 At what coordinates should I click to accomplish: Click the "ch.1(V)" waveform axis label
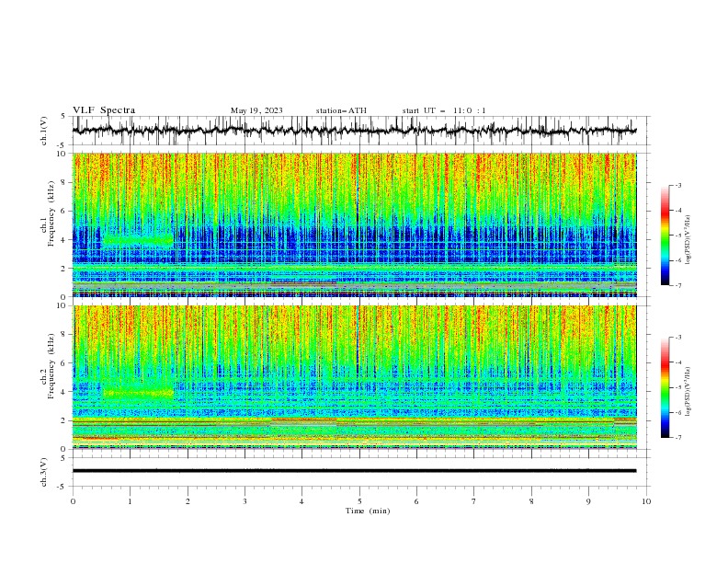(44, 131)
